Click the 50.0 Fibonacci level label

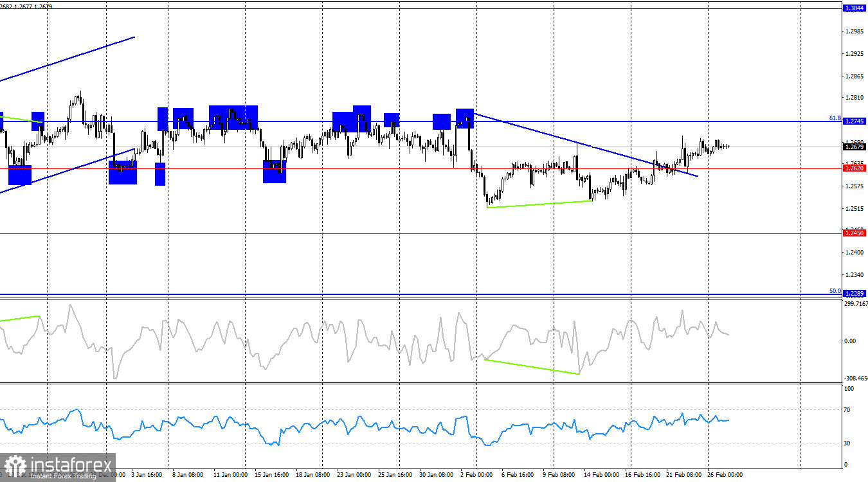(835, 290)
